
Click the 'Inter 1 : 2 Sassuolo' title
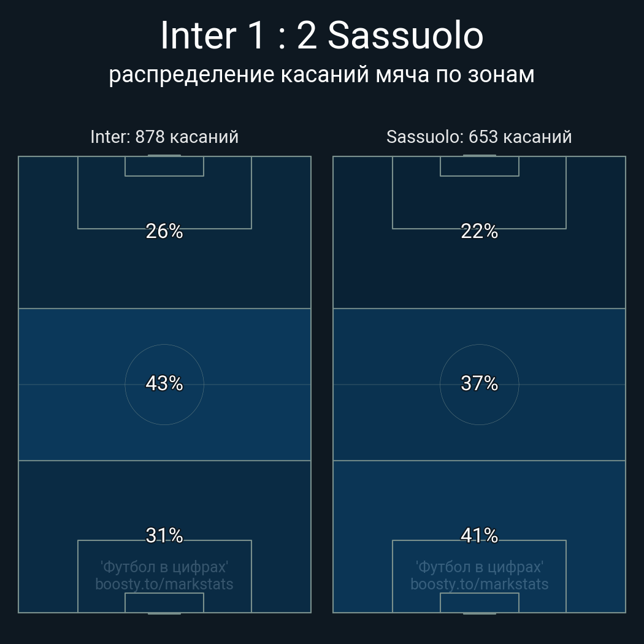coord(321,36)
